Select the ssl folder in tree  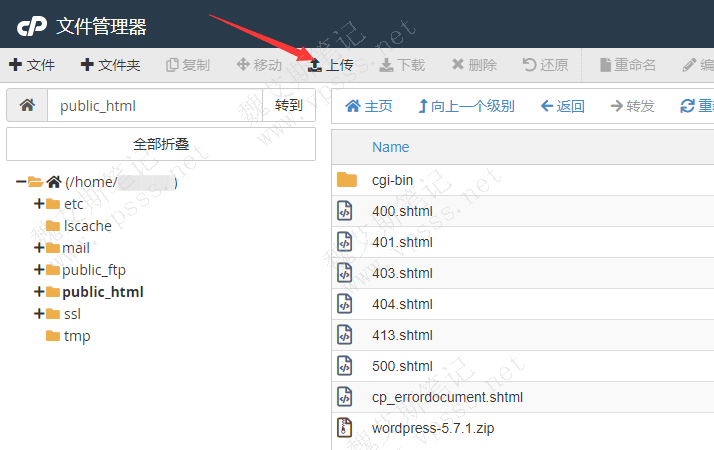(x=72, y=314)
